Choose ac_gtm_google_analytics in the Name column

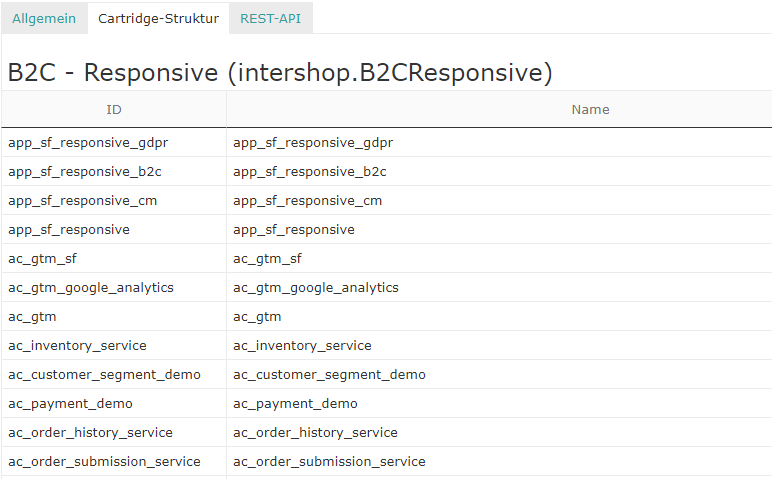[x=316, y=288]
